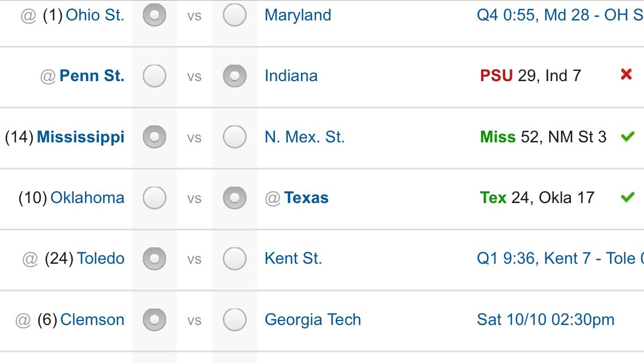
Task: Open the Maryland team link
Action: (298, 15)
